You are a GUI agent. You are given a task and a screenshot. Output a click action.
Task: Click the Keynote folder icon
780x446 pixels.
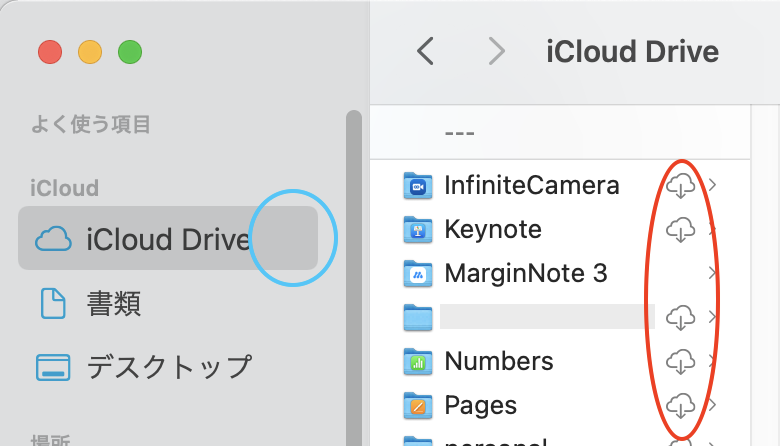click(417, 229)
